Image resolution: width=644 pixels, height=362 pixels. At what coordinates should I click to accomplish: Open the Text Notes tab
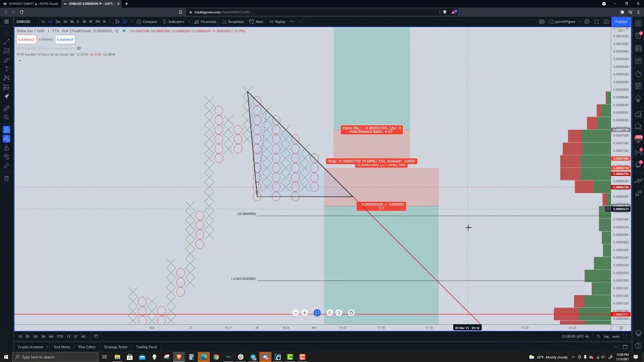coord(62,347)
